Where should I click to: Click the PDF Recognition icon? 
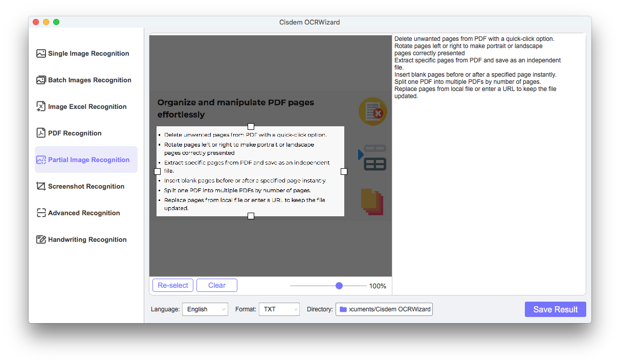[41, 133]
